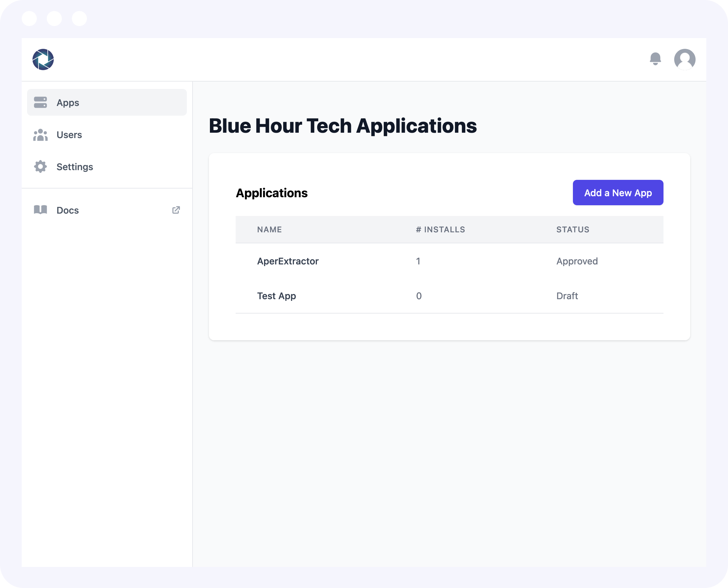Go to Users in the sidebar
The image size is (728, 588).
(x=69, y=135)
